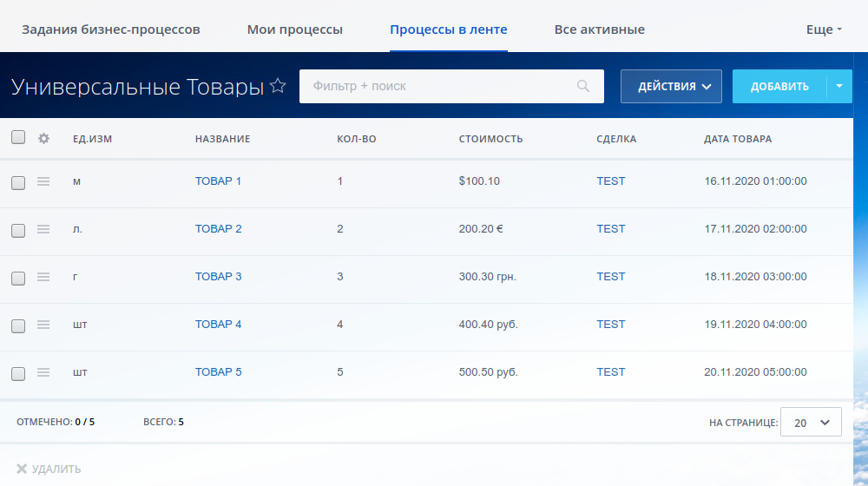Click the search magnifier icon
The width and height of the screenshot is (868, 486).
(584, 86)
